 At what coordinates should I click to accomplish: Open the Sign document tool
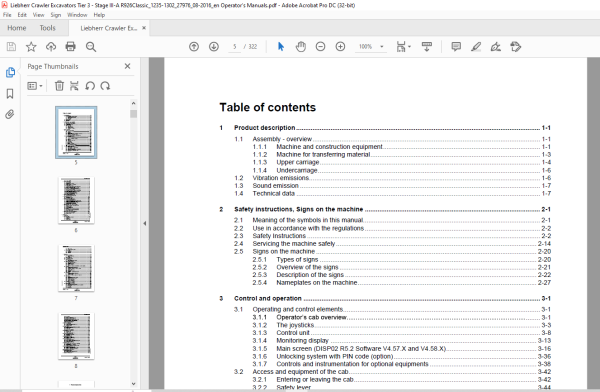click(496, 47)
